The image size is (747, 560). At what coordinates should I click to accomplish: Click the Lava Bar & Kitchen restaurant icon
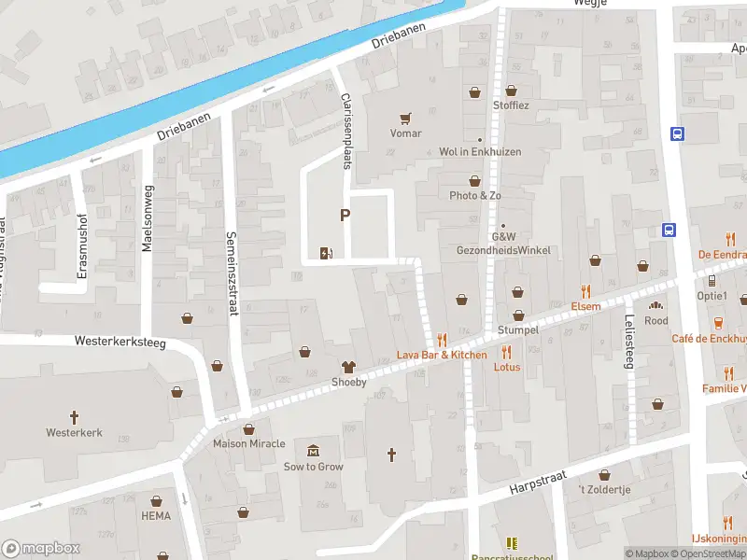pyautogui.click(x=441, y=339)
